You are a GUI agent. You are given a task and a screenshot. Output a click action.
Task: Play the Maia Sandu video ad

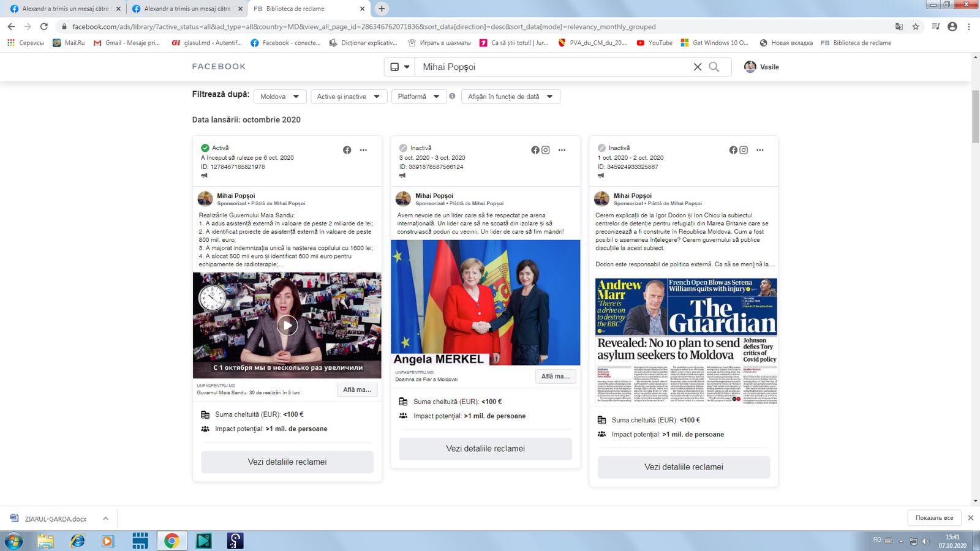[x=287, y=325]
